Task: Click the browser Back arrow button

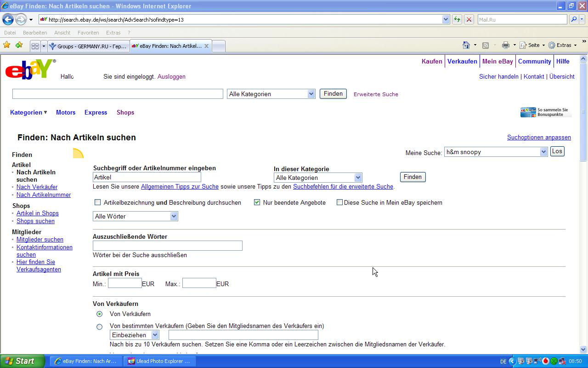Action: (x=8, y=19)
